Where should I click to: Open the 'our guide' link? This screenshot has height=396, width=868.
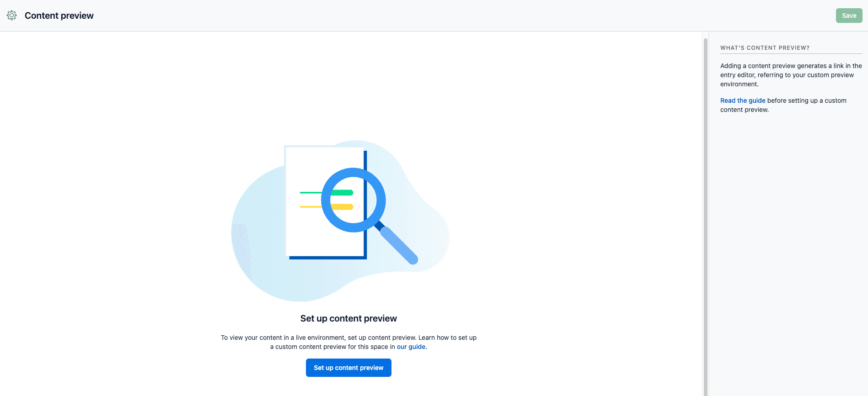point(411,347)
